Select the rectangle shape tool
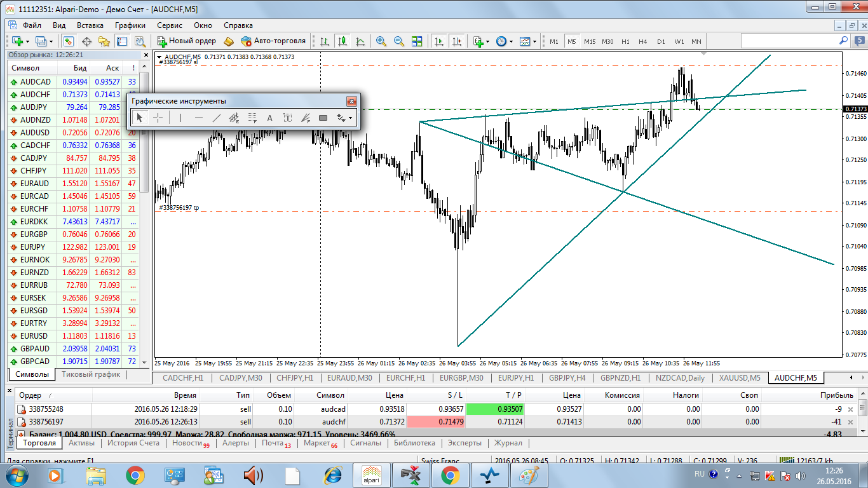The height and width of the screenshot is (488, 868). pyautogui.click(x=323, y=118)
